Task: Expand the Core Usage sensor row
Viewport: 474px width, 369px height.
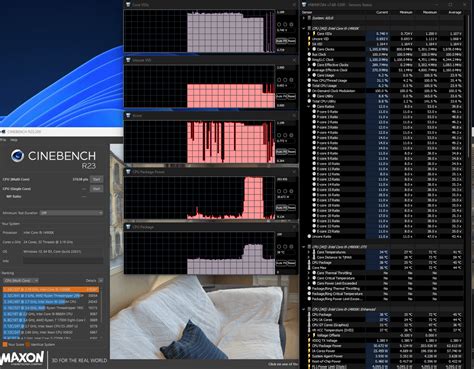Action: [309, 75]
